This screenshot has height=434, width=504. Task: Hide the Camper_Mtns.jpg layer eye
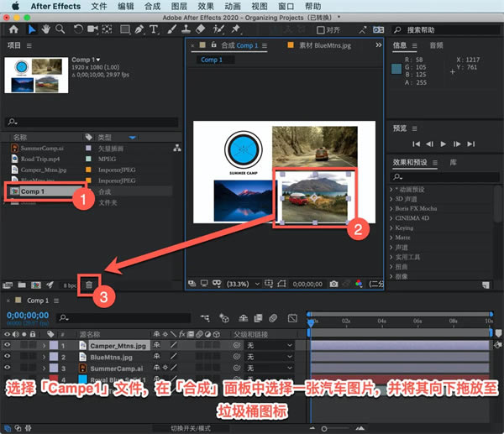pos(7,345)
